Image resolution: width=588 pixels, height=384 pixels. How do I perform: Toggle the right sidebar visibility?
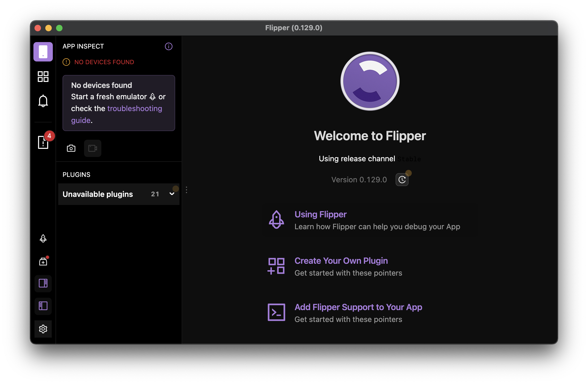[x=43, y=283]
